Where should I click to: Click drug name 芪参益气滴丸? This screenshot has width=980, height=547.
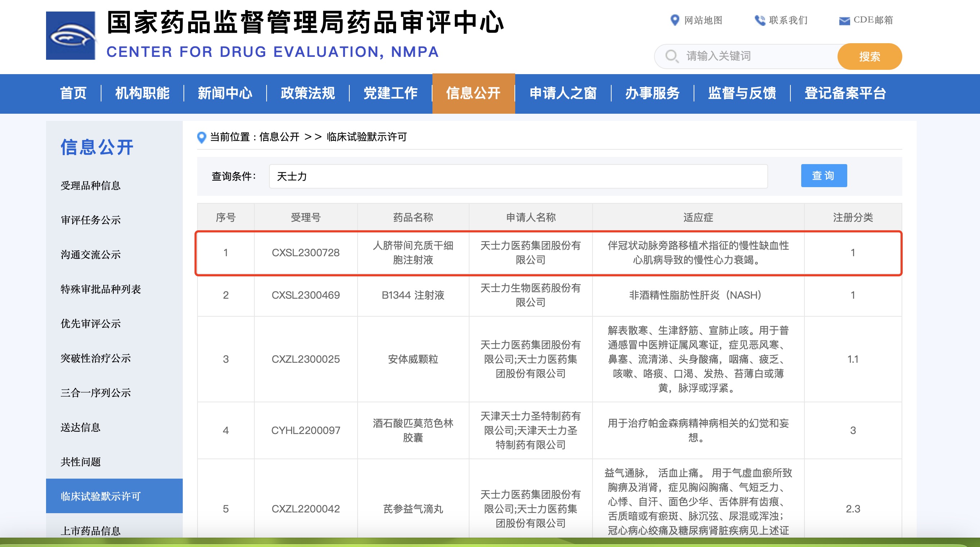pos(413,509)
